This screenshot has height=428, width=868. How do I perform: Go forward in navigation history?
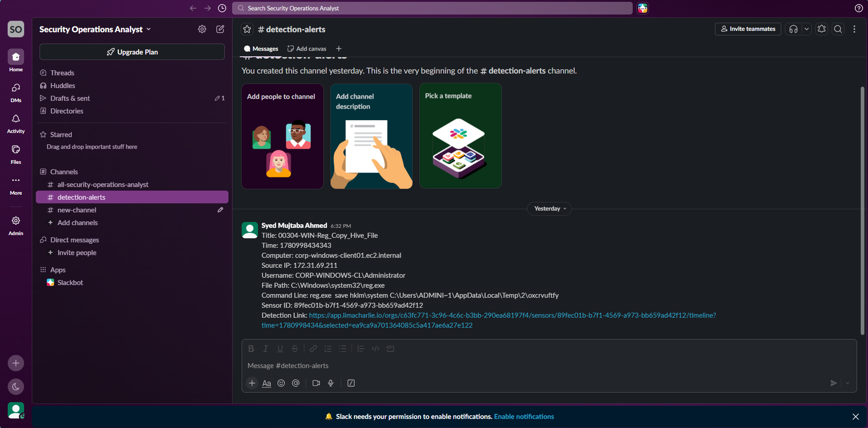(x=208, y=8)
